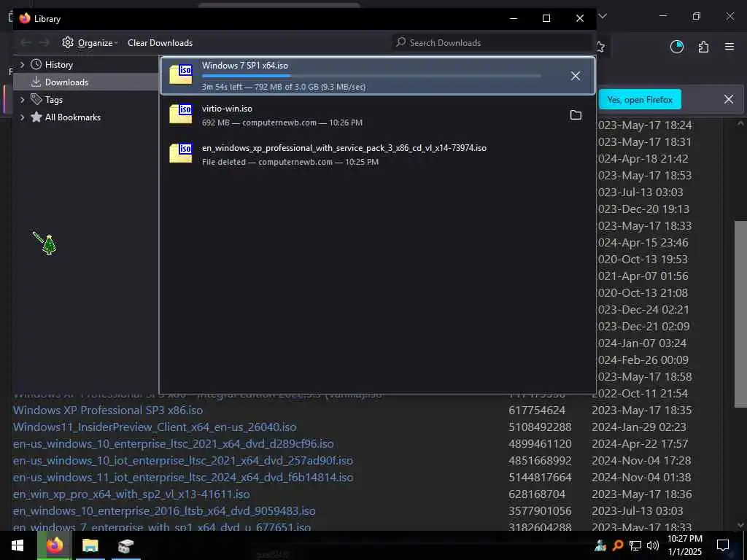This screenshot has height=560, width=747.
Task: Click the taskbar app next to File Explorer
Action: point(125,545)
